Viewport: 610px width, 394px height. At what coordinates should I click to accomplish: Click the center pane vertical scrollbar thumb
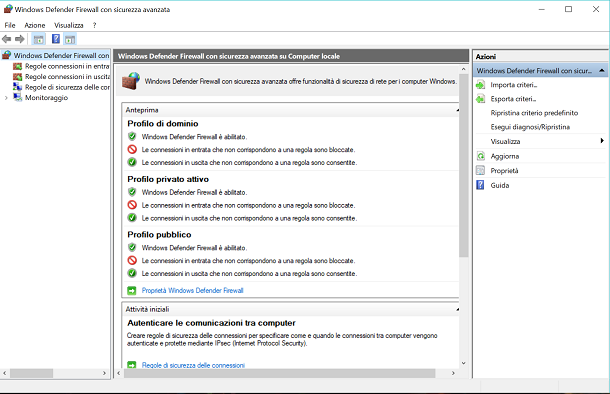point(463,165)
